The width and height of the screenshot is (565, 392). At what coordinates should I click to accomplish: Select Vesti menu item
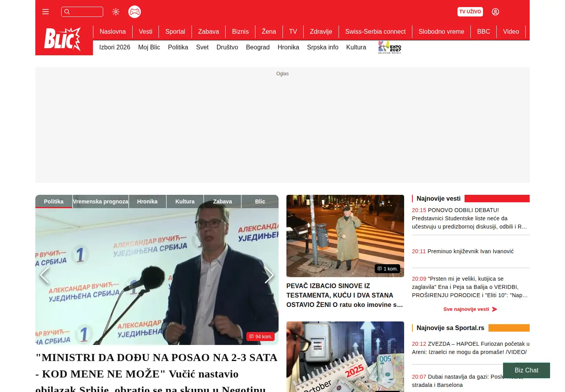click(x=146, y=32)
